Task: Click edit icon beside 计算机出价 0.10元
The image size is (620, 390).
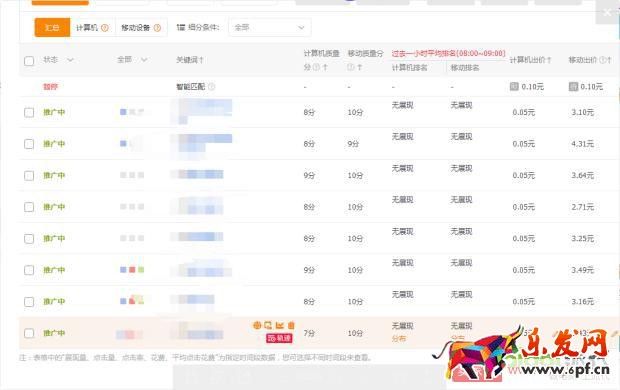Action: 514,86
